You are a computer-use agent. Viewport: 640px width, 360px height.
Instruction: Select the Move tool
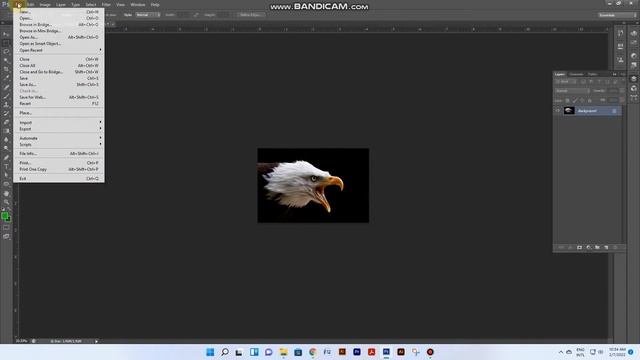(6, 34)
